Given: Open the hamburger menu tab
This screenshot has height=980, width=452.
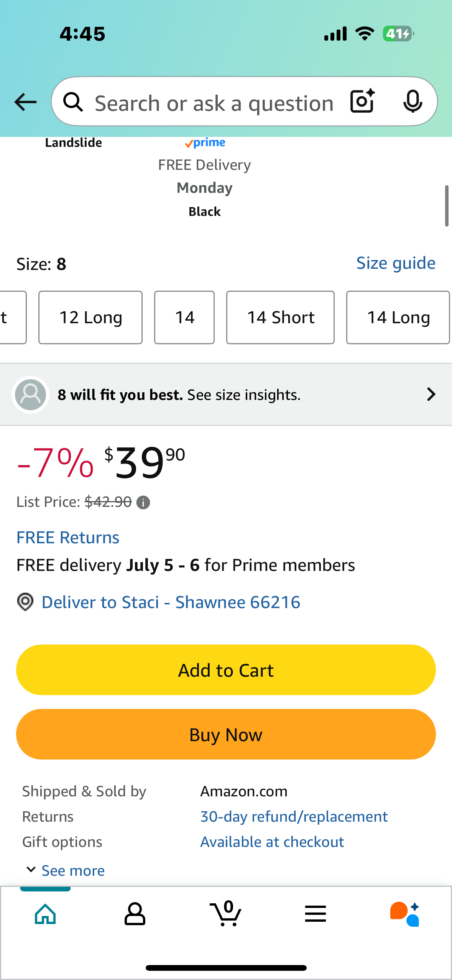Looking at the screenshot, I should point(316,914).
